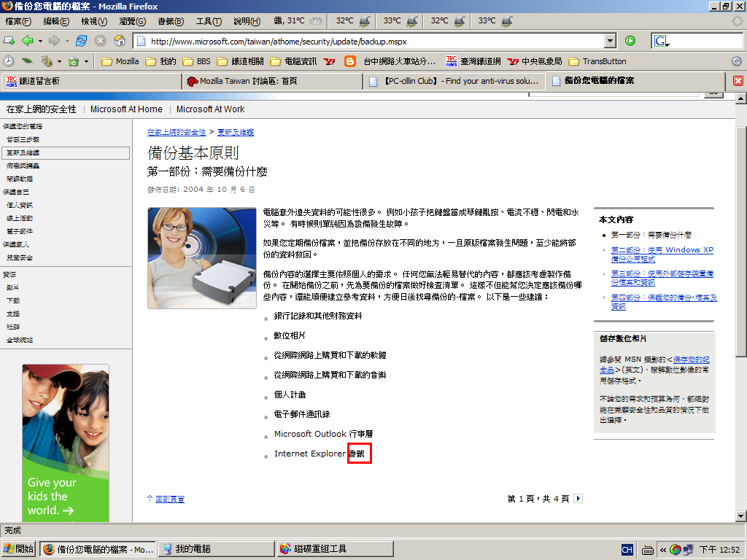Close the current tab with red X
Image resolution: width=747 pixels, height=560 pixels.
[738, 81]
